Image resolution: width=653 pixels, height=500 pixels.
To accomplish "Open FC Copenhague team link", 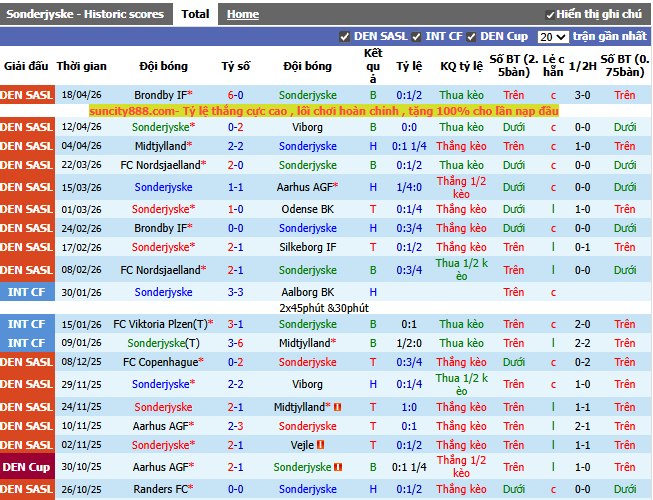I will pyautogui.click(x=160, y=362).
